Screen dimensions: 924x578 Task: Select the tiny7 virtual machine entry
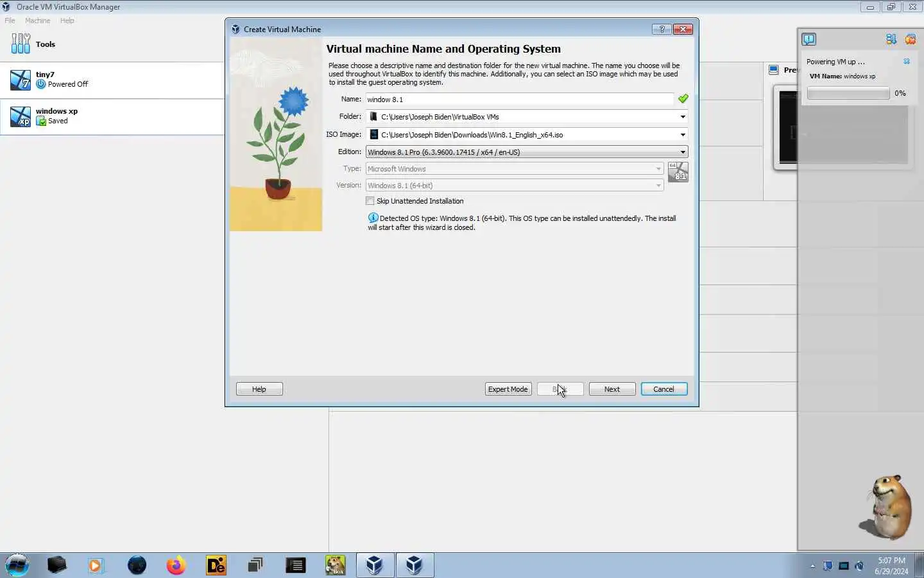click(112, 80)
